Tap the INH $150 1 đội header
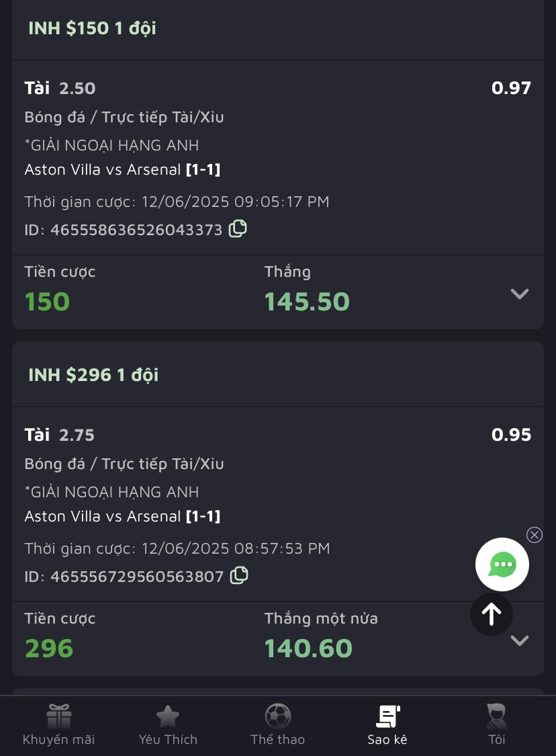The width and height of the screenshot is (556, 756). pyautogui.click(x=92, y=28)
